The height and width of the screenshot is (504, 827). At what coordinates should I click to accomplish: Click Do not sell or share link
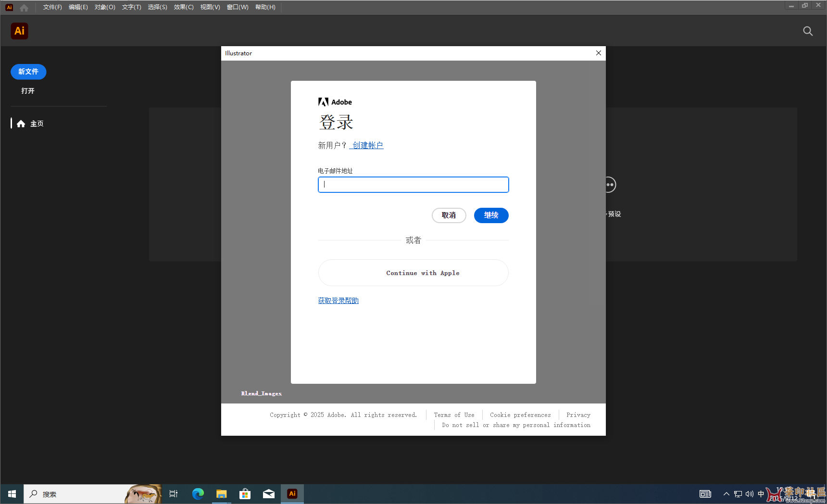(516, 425)
